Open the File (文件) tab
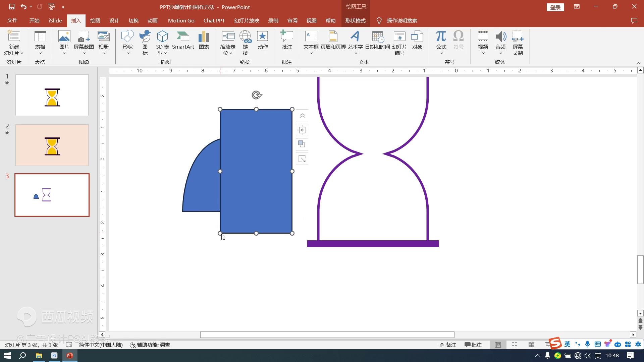 coord(12,20)
